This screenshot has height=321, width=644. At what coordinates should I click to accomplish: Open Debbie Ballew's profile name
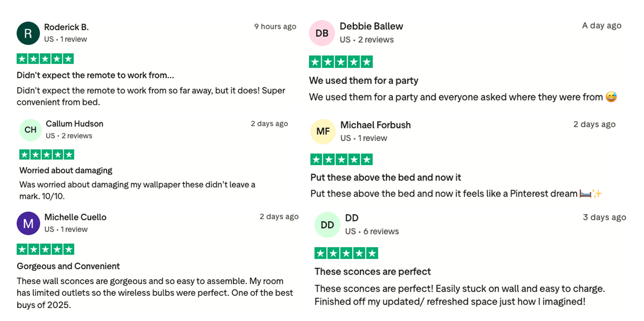point(371,26)
